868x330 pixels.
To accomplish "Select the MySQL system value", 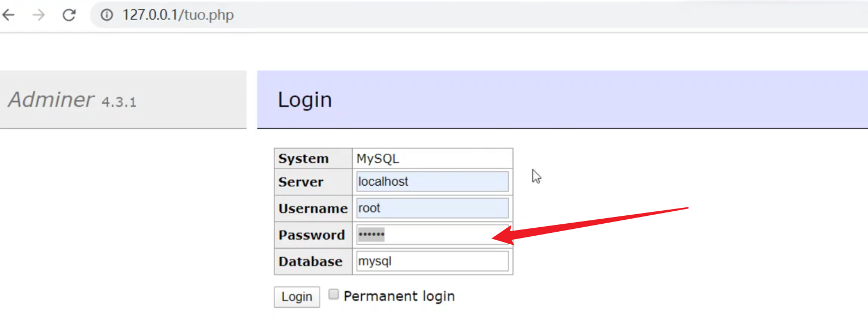I will pos(378,159).
